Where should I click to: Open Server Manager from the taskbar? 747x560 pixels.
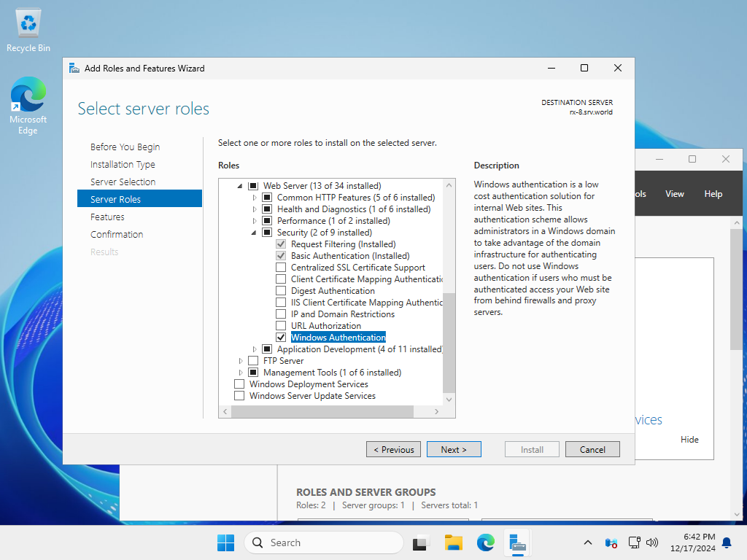tap(518, 542)
